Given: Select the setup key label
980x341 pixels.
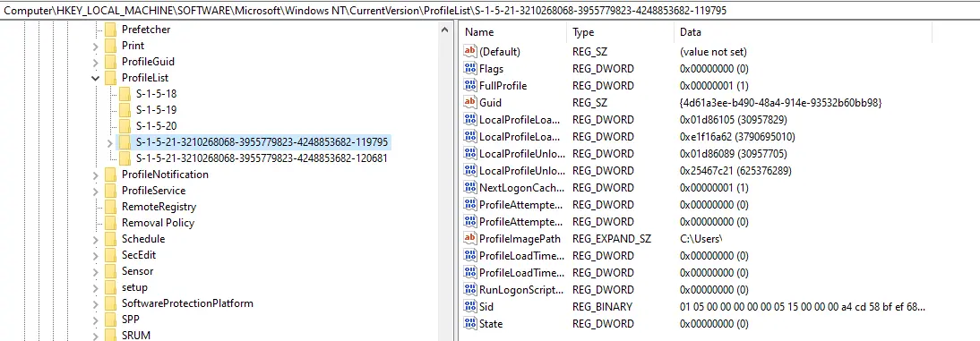Looking at the screenshot, I should pos(134,287).
